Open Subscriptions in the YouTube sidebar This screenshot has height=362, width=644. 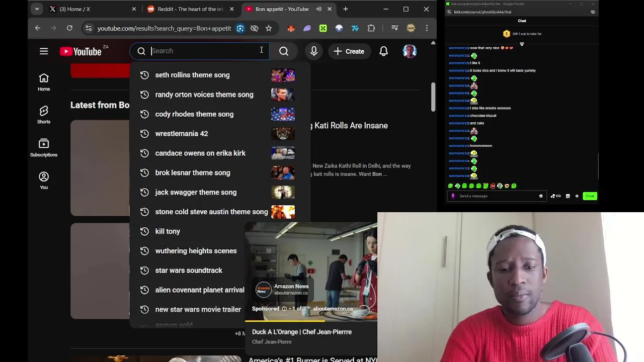pyautogui.click(x=44, y=148)
